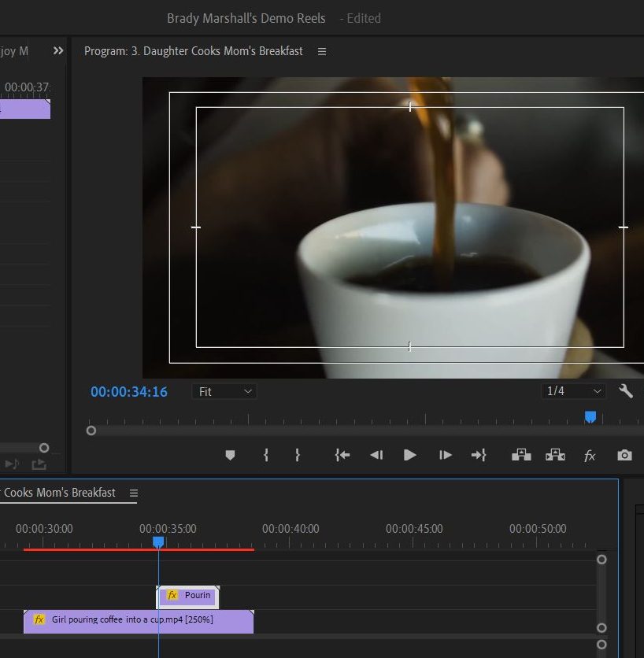Open the Program monitor panel menu
The image size is (644, 658).
click(322, 52)
